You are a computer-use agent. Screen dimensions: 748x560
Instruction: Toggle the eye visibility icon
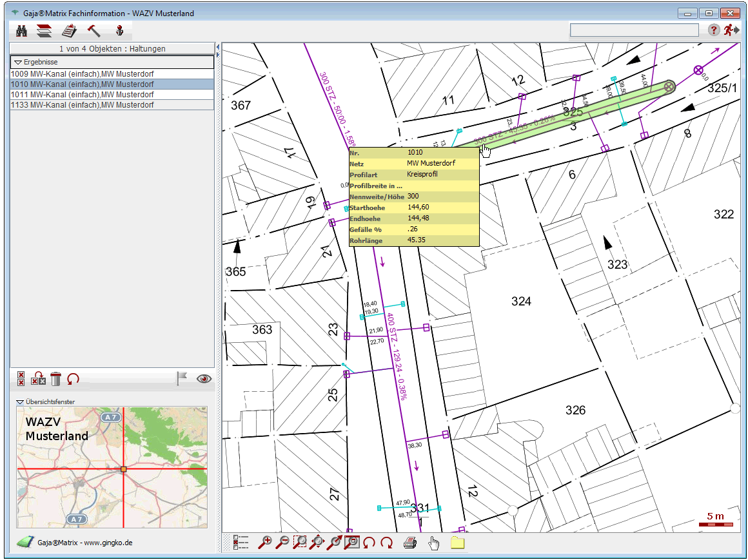point(204,379)
